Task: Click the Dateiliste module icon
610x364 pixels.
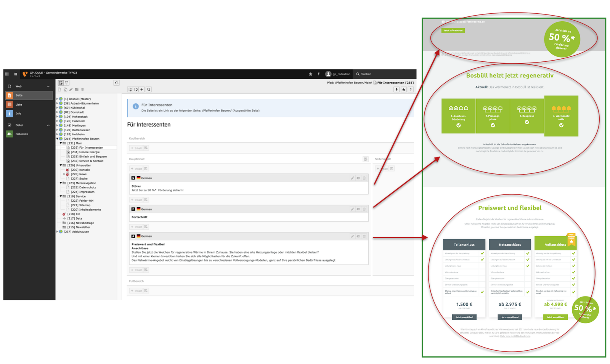Action: click(10, 134)
